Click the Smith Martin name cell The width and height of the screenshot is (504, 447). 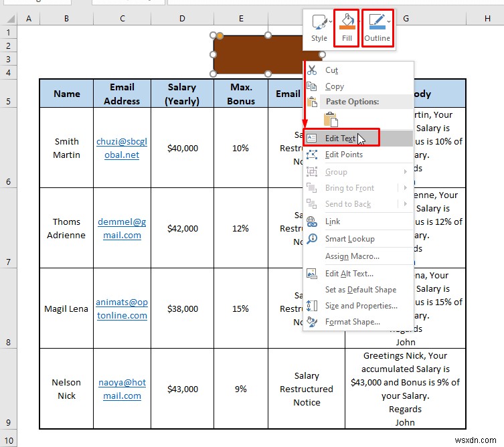pyautogui.click(x=66, y=148)
